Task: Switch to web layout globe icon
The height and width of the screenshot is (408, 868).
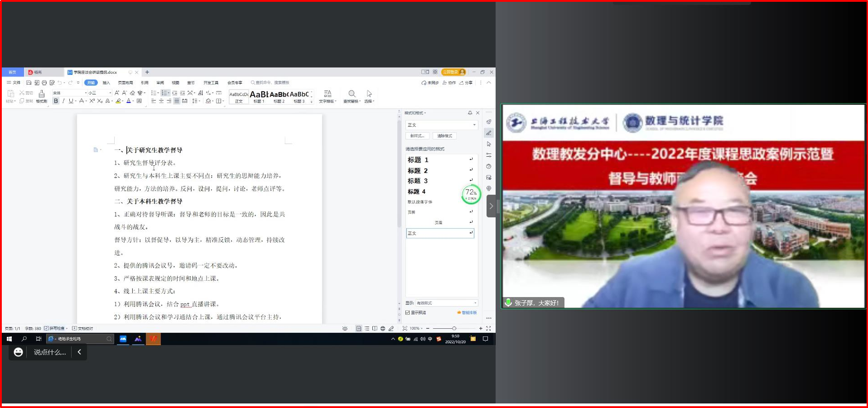Action: coord(383,329)
